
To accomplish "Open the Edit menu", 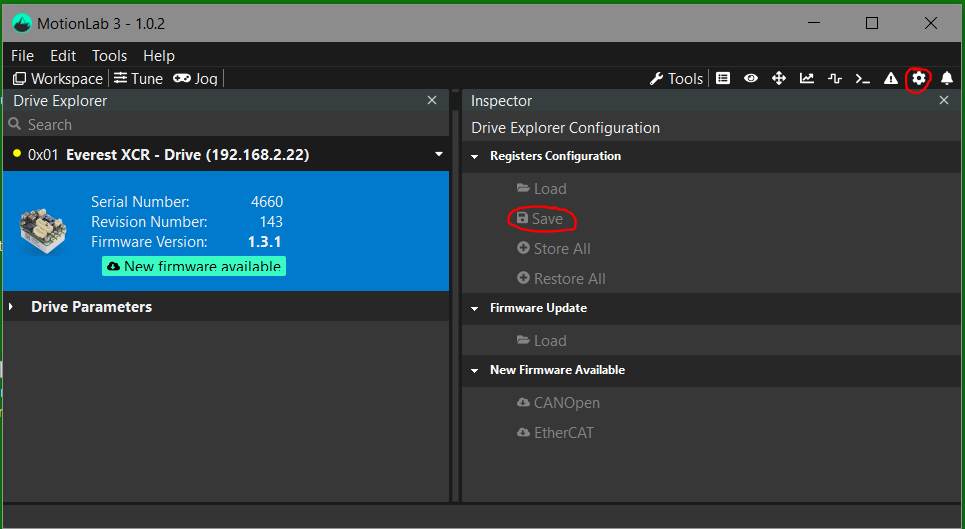I will pos(63,55).
